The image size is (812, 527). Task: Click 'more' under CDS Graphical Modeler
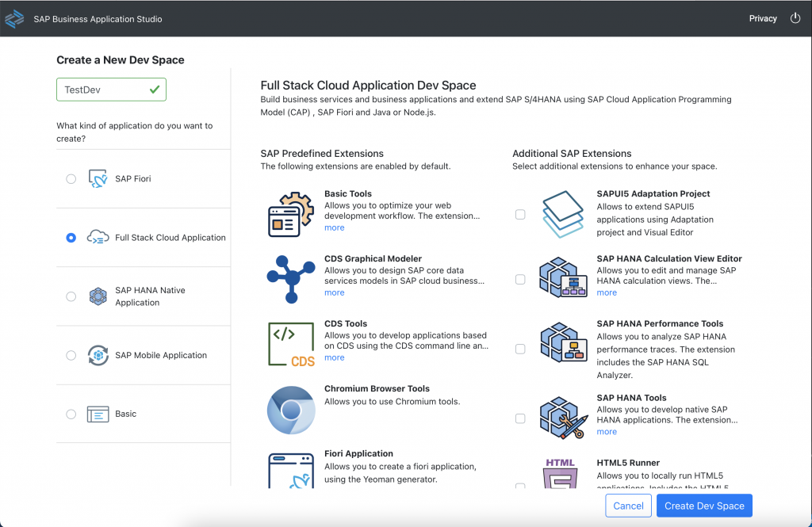(335, 292)
